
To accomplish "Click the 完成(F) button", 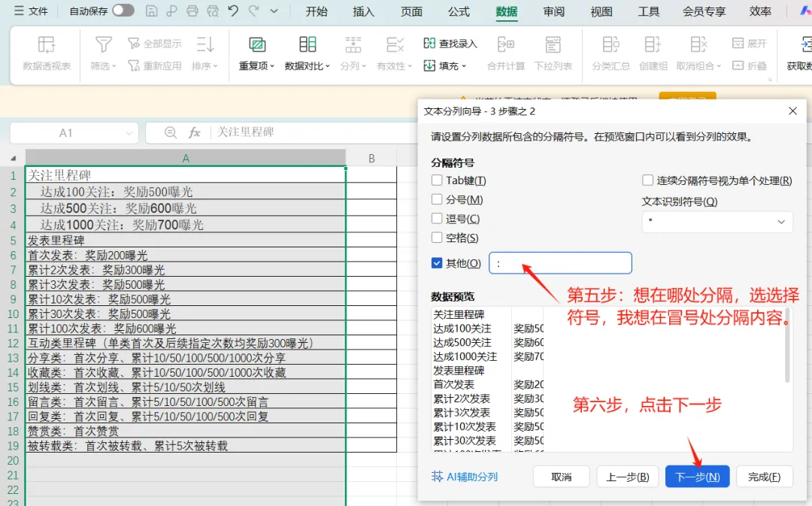I will (765, 477).
